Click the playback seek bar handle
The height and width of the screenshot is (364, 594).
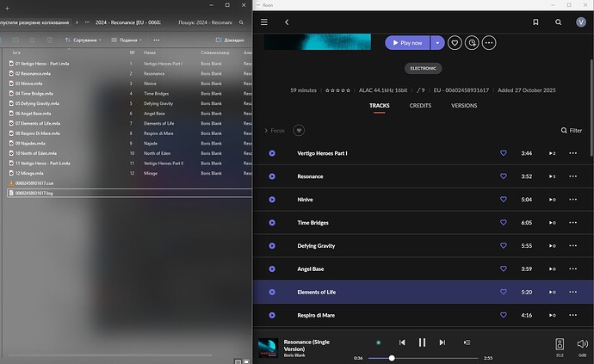(392, 357)
